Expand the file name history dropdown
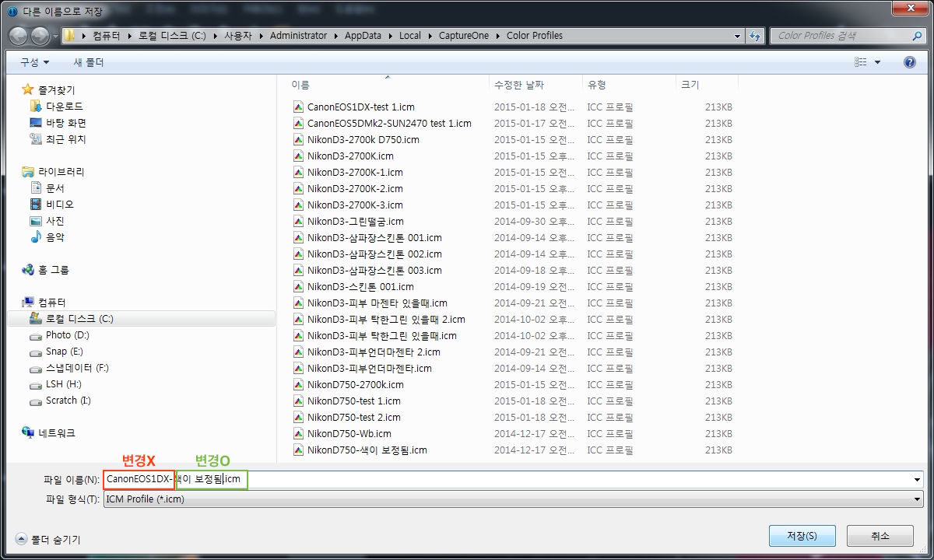The width and height of the screenshot is (934, 560). 917,480
